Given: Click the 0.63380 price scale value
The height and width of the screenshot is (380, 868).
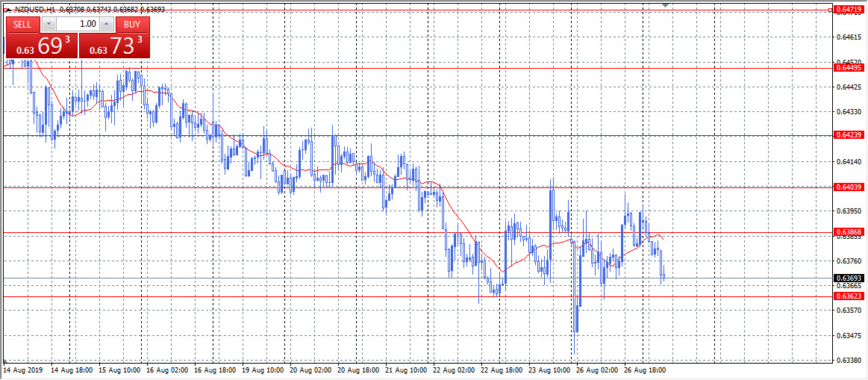Looking at the screenshot, I should tap(847, 360).
